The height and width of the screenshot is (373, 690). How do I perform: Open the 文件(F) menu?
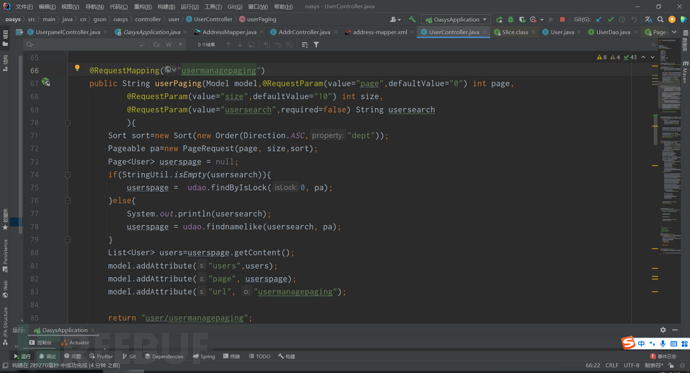click(x=24, y=7)
